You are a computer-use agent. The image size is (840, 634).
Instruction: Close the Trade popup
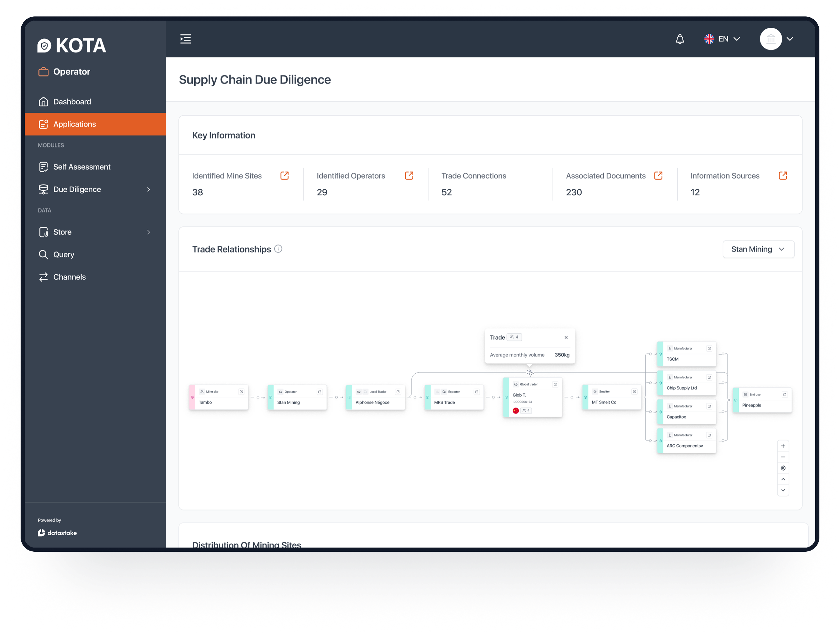point(566,338)
